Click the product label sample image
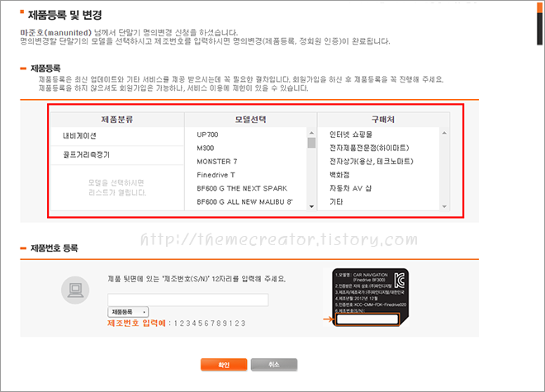This screenshot has width=545, height=392. click(370, 297)
